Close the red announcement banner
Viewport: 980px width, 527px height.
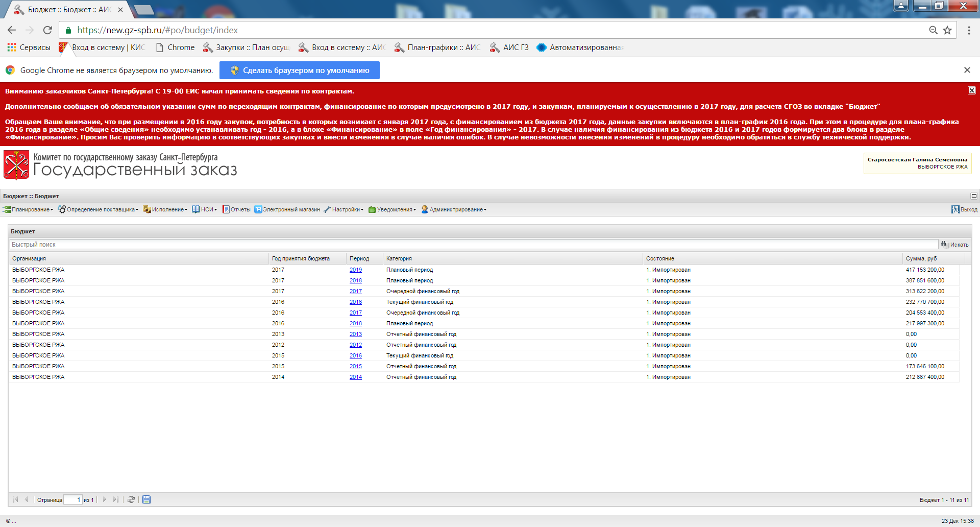(x=971, y=90)
